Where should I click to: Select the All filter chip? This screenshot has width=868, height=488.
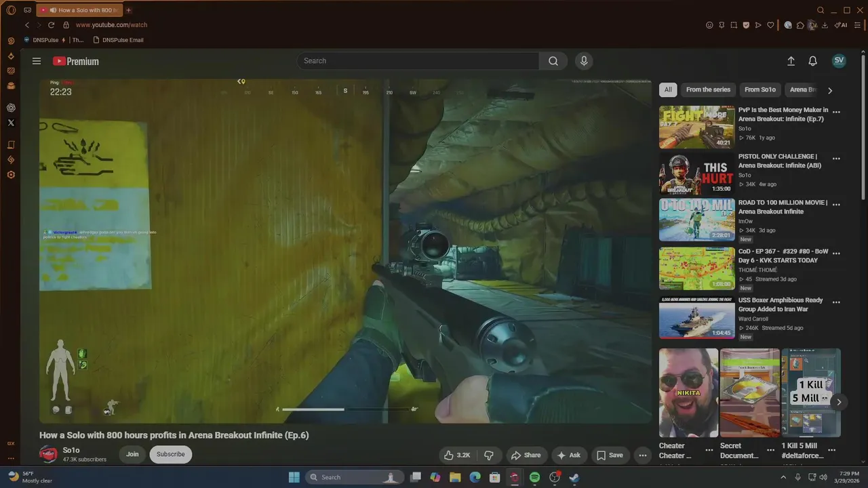[668, 89]
